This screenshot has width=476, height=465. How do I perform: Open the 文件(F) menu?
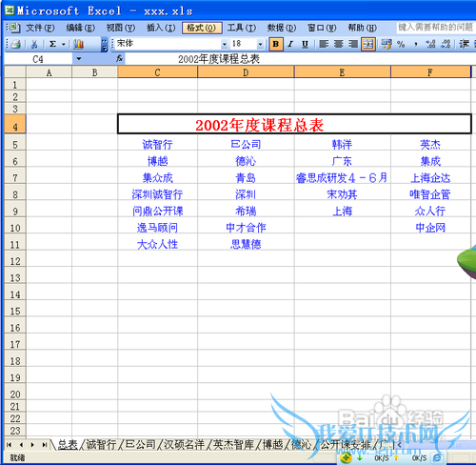coord(40,28)
